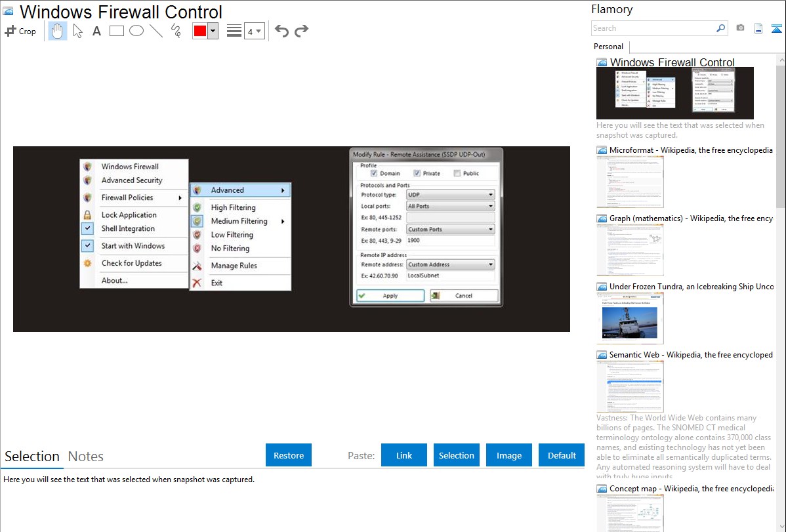Pick the ellipse shape tool
Viewport: 786px width, 532px height.
pyautogui.click(x=136, y=31)
